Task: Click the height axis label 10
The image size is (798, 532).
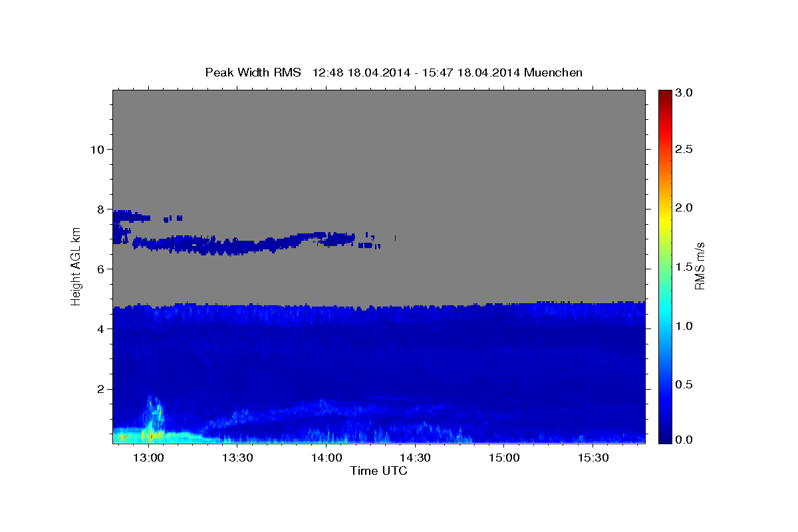Action: 96,149
